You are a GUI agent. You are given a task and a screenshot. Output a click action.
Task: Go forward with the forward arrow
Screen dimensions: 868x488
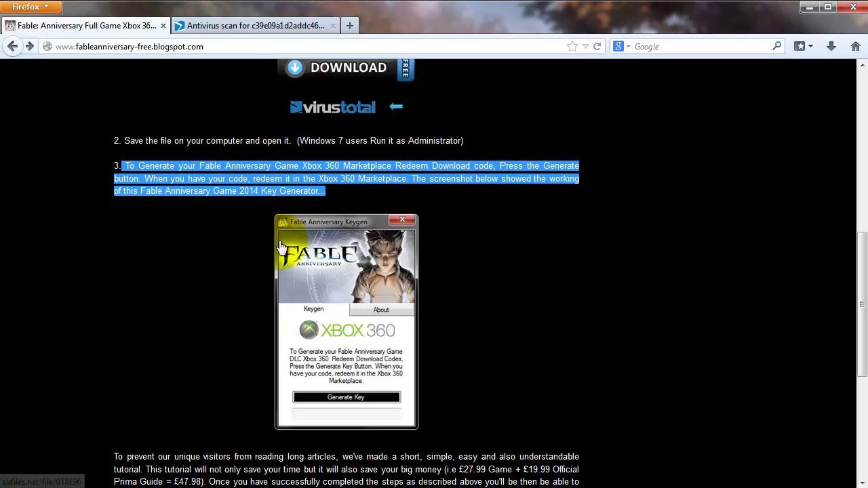tap(29, 46)
